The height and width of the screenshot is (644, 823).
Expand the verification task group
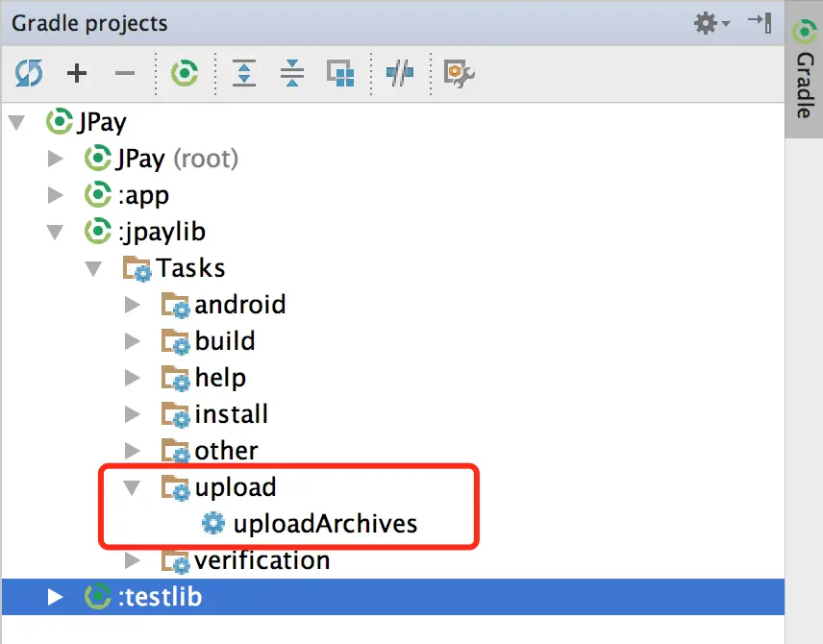click(x=133, y=560)
